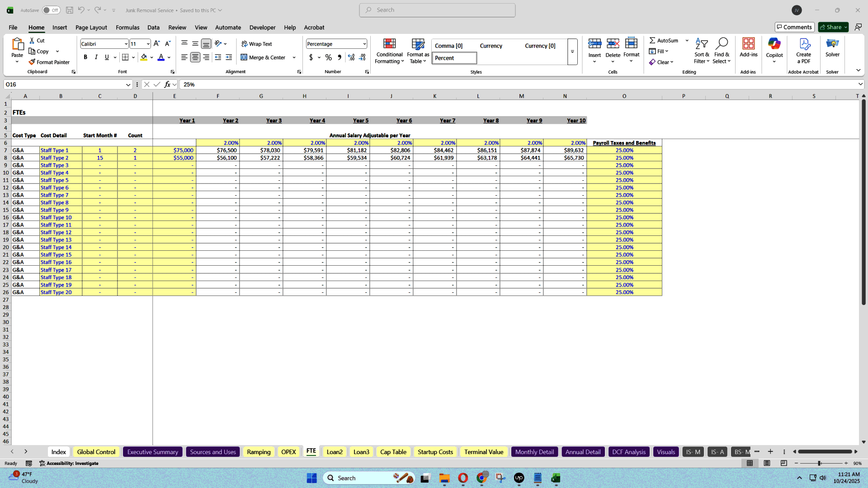This screenshot has height=488, width=868.
Task: Open the Merge & Center dropdown arrow
Action: tap(294, 57)
